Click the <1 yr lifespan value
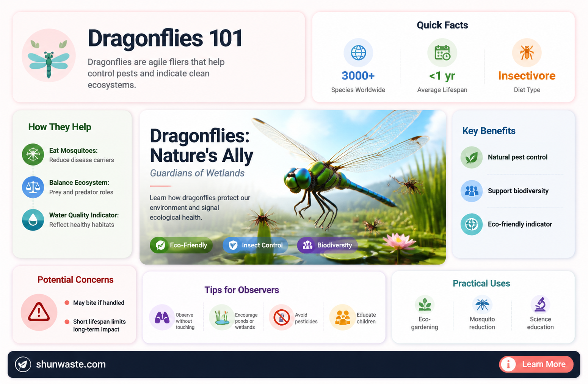The height and width of the screenshot is (384, 588). [442, 76]
